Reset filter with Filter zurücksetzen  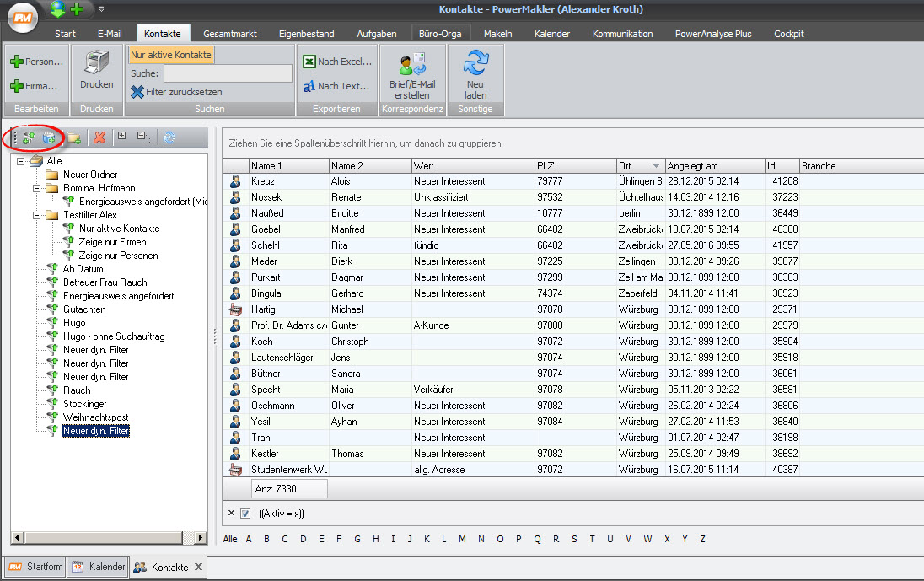coord(176,92)
